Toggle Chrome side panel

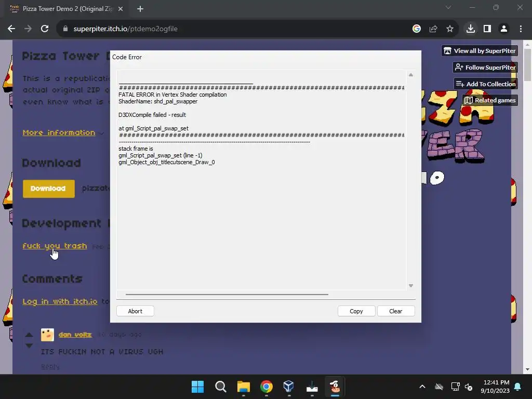click(x=487, y=29)
